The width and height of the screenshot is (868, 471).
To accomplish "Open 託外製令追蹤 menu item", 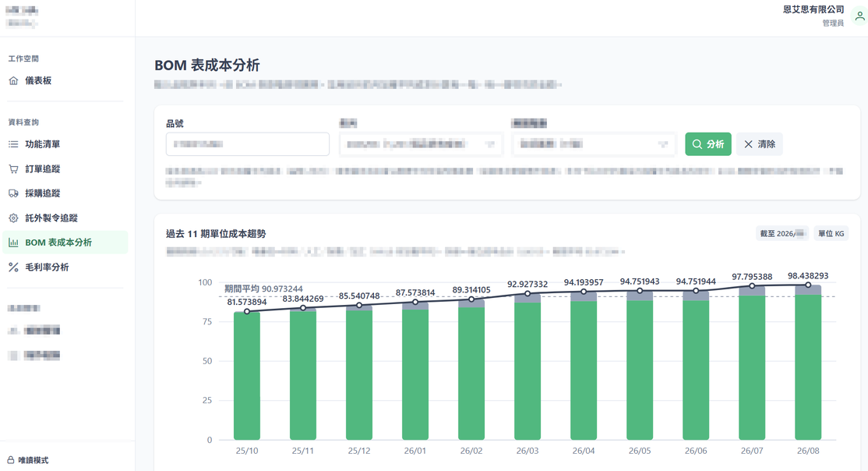I will click(x=65, y=218).
